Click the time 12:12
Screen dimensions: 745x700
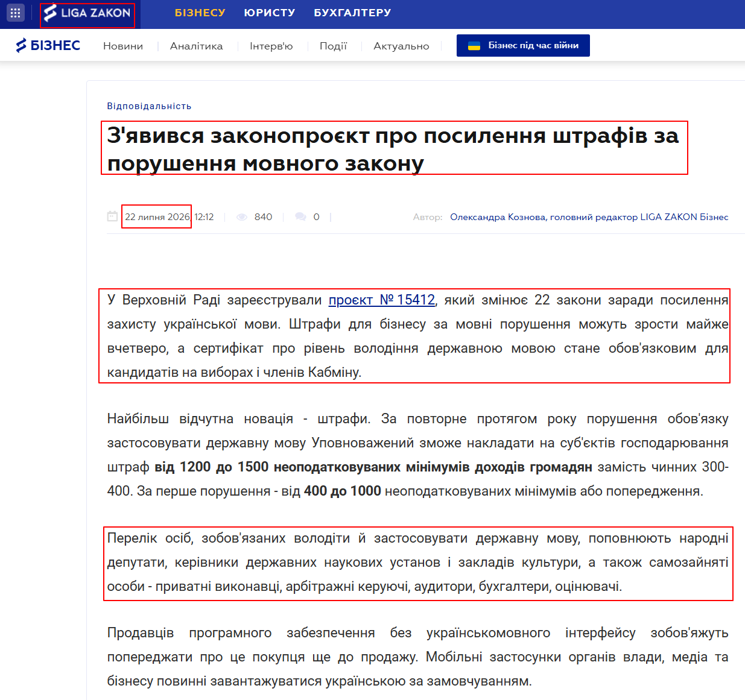pyautogui.click(x=204, y=217)
